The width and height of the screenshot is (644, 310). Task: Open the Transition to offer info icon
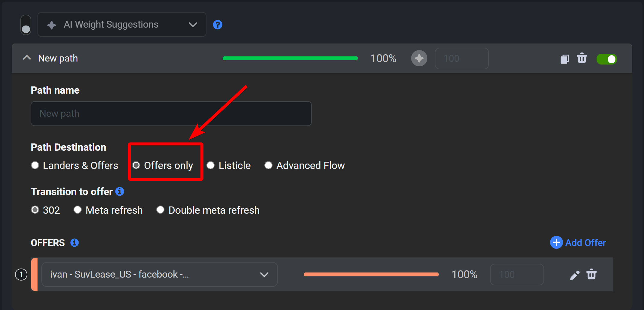click(x=120, y=191)
